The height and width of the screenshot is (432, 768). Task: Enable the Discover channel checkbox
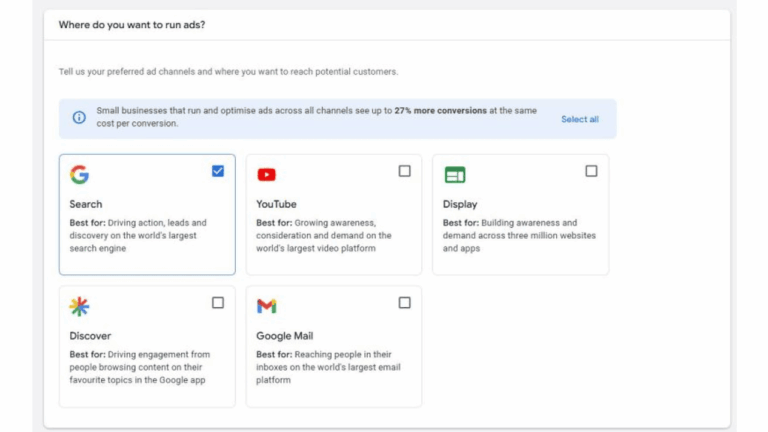218,303
